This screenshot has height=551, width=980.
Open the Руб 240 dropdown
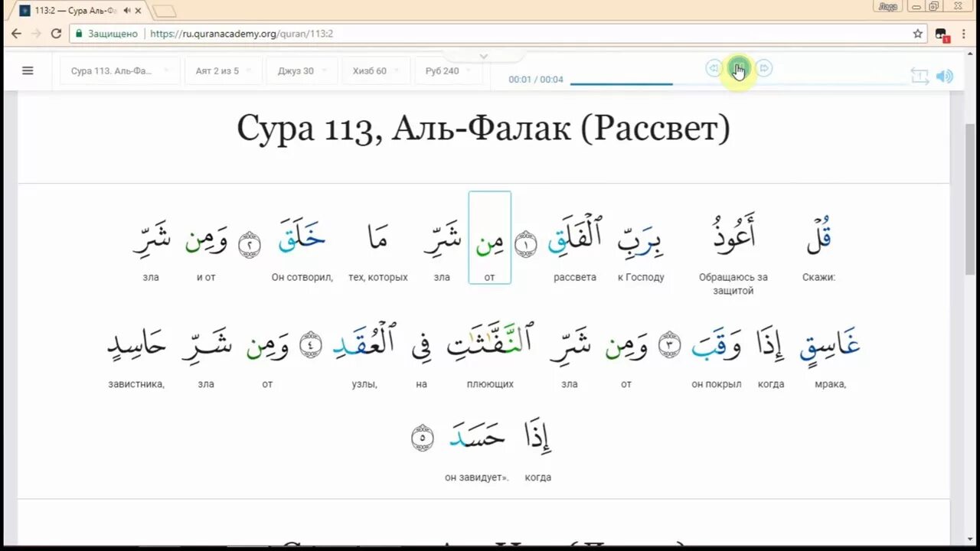(x=449, y=70)
